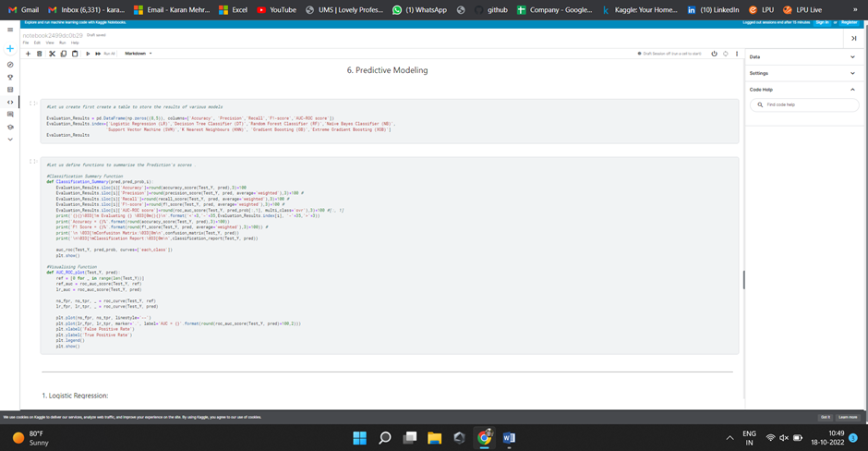868x451 pixels.
Task: Select the Evaluation_Results code cell
Action: coord(389,121)
